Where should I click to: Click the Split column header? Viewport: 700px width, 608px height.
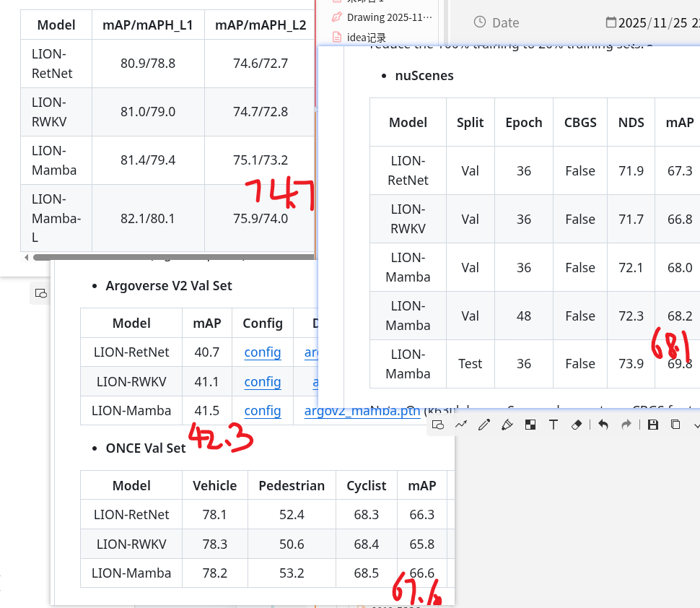[470, 123]
